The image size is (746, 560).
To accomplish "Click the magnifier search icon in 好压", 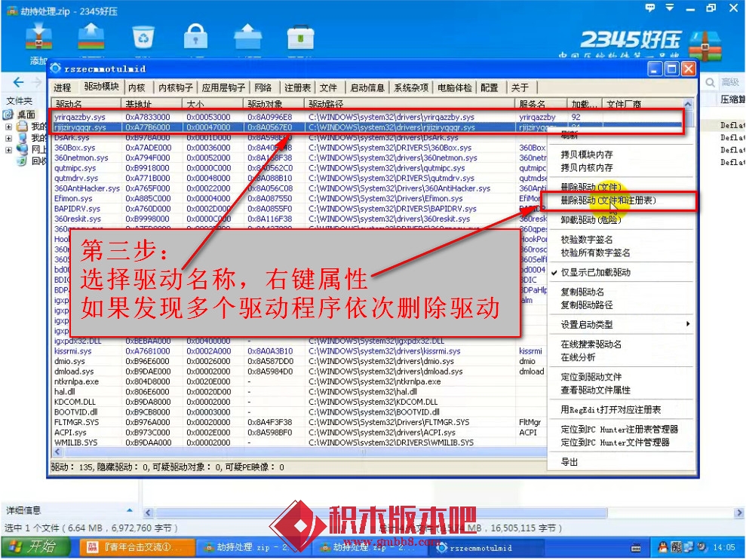I will [x=710, y=83].
